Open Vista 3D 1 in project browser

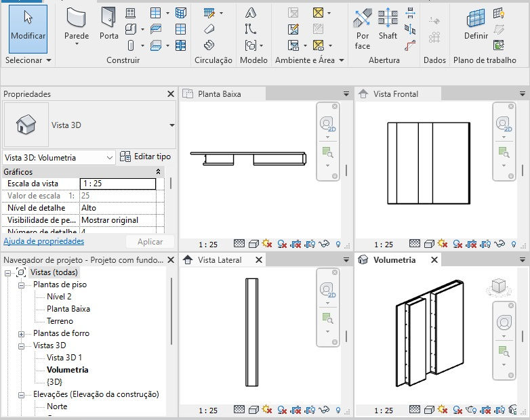click(x=64, y=358)
